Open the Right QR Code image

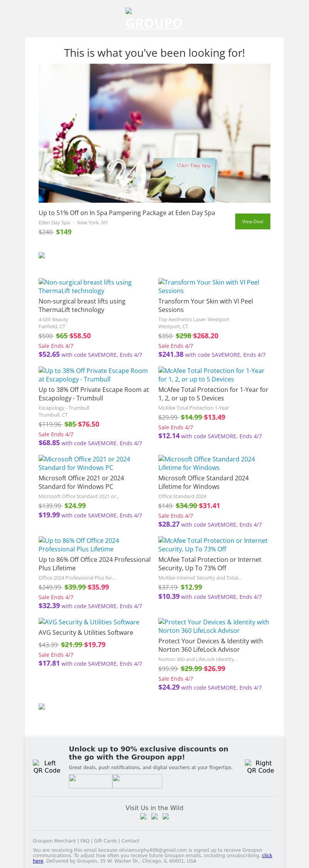click(x=260, y=766)
